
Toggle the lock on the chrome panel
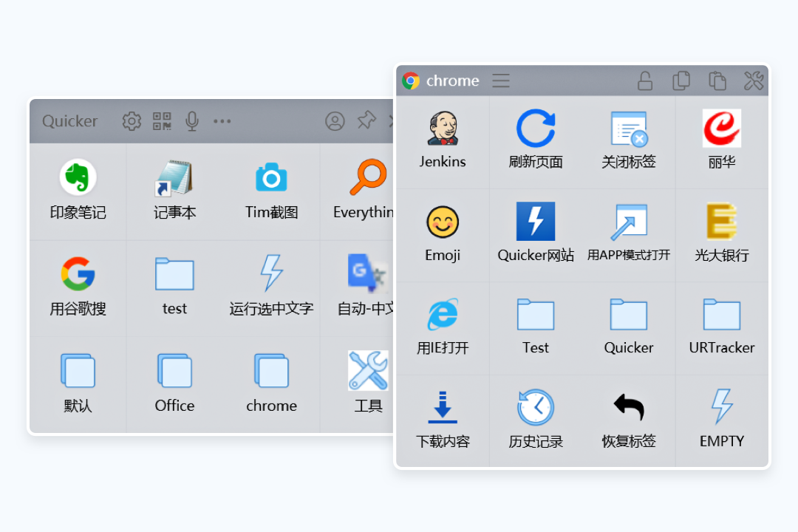coord(645,81)
